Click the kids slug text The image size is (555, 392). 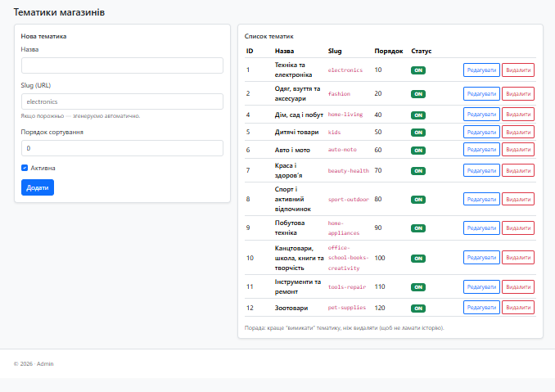334,132
